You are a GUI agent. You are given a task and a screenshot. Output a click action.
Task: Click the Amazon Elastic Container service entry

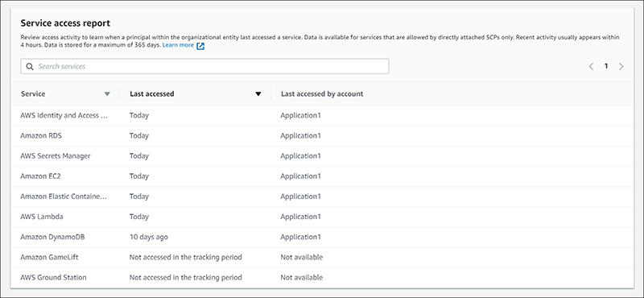[x=64, y=197]
